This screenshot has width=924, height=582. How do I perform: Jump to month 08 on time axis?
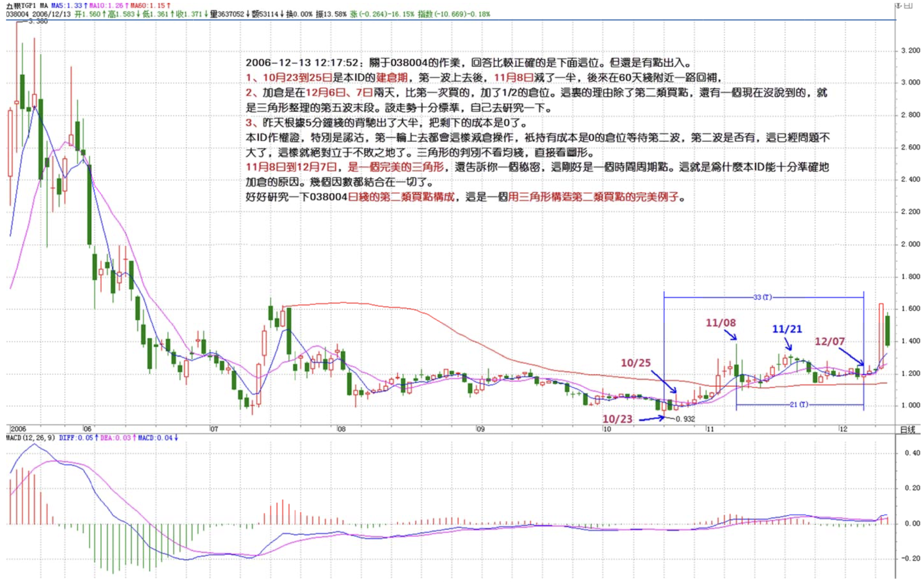coord(341,429)
